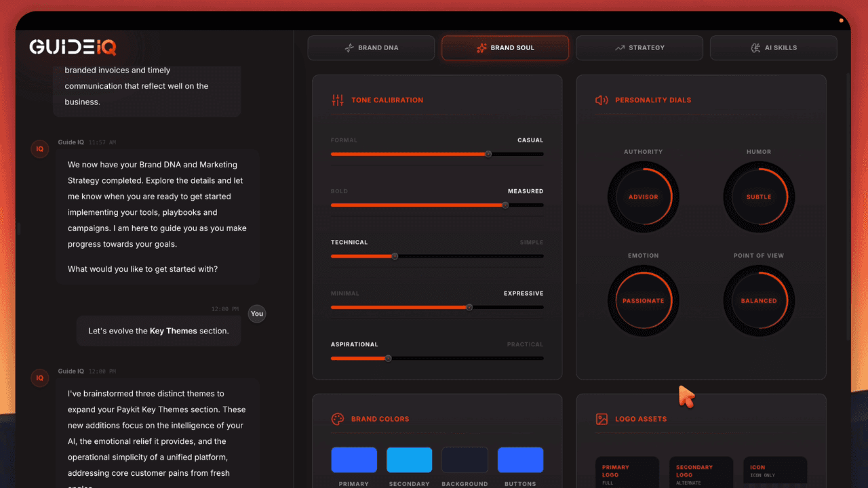Click the Tone Calibration sliders icon
This screenshot has height=488, width=868.
(x=338, y=100)
